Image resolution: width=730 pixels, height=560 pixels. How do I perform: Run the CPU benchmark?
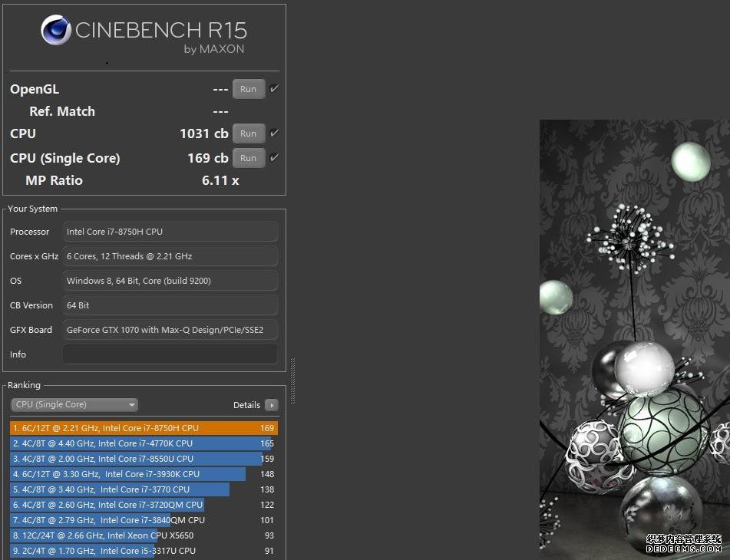249,133
